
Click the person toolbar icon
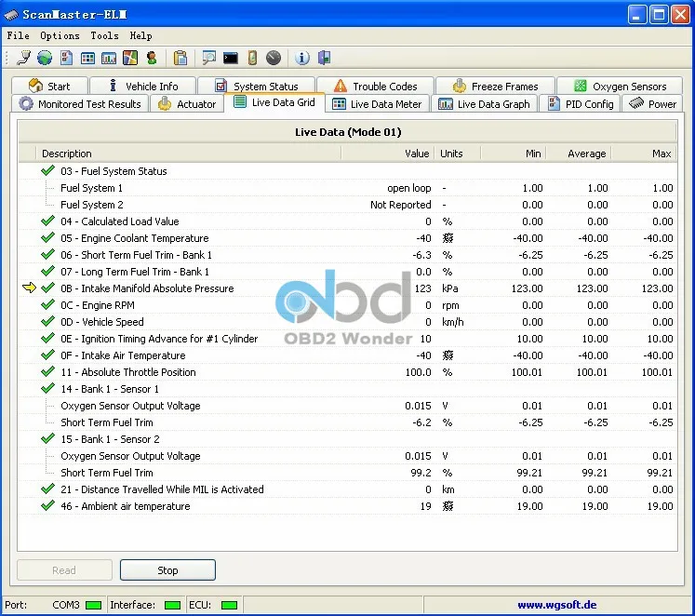(x=152, y=58)
